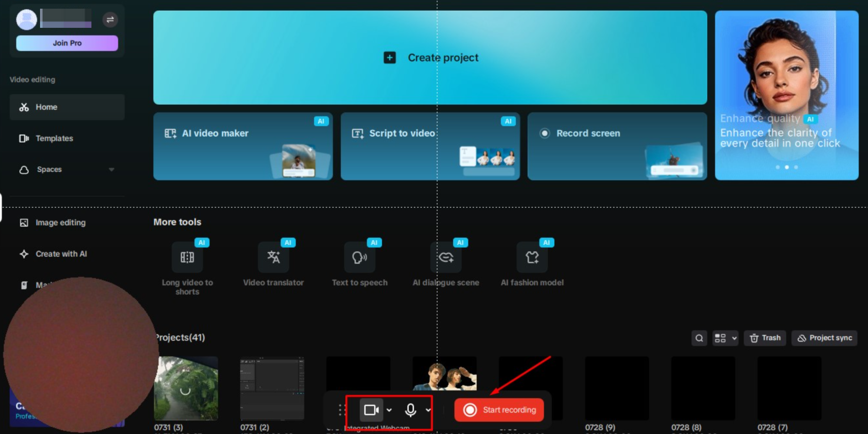Open the Record screen tool
The width and height of the screenshot is (868, 434).
tap(588, 134)
